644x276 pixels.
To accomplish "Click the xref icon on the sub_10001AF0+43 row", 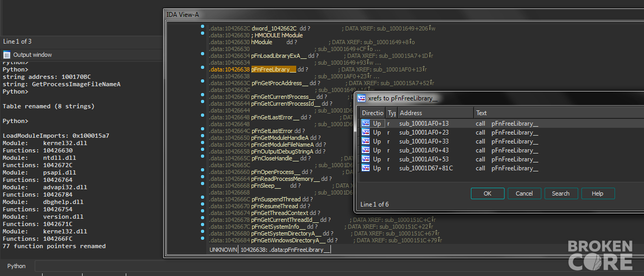I will click(x=366, y=150).
